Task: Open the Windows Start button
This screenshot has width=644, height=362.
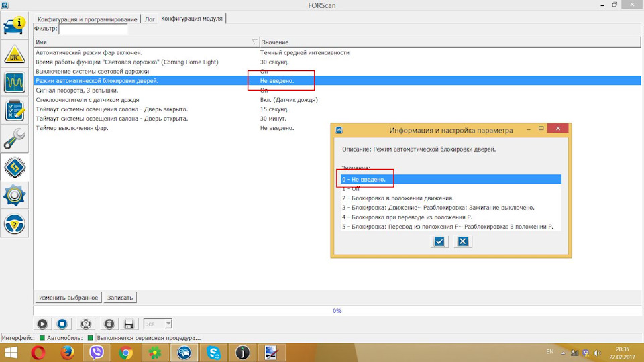Action: point(11,353)
